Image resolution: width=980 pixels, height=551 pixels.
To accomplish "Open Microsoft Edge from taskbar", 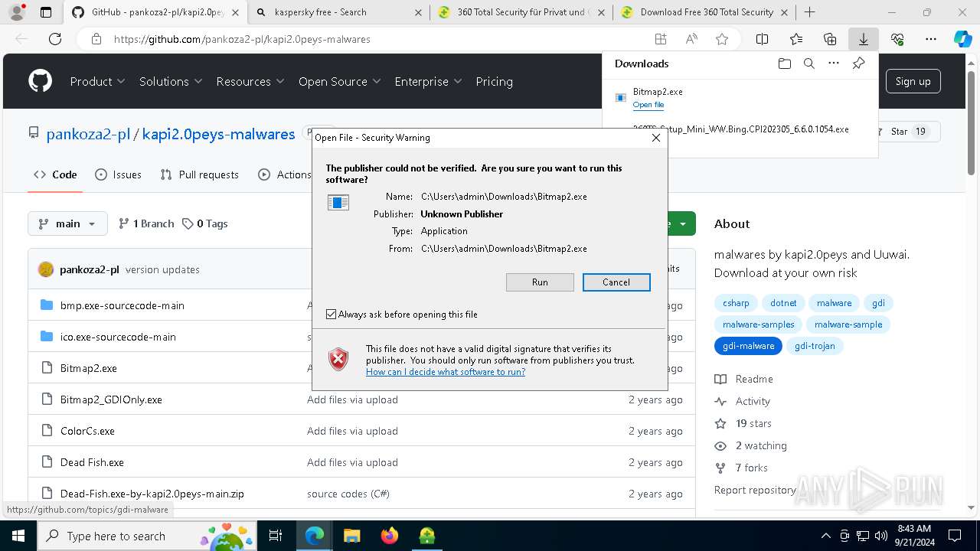I will 315,536.
